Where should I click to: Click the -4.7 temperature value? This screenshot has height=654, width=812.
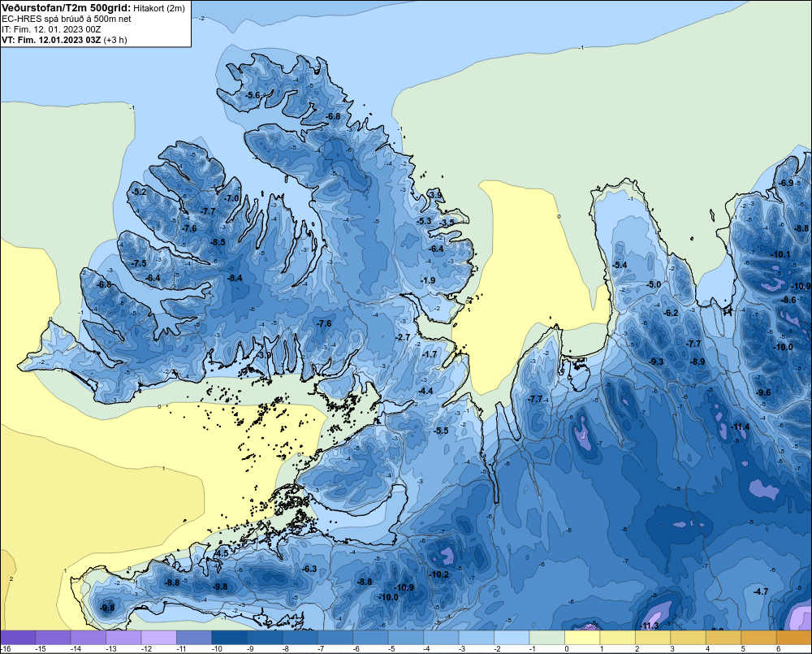pyautogui.click(x=761, y=591)
